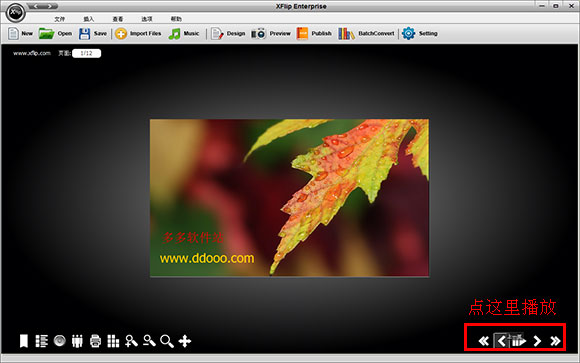Click the Setting text label
This screenshot has width=580, height=363.
tap(428, 34)
